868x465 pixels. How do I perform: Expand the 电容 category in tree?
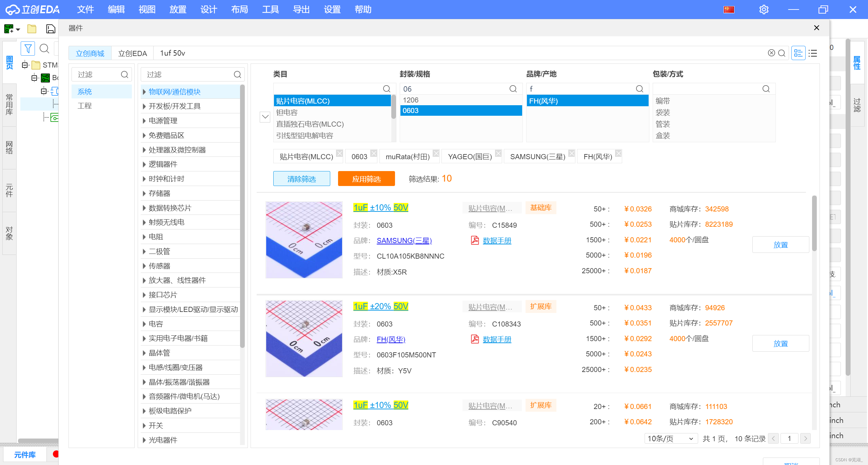click(x=144, y=324)
